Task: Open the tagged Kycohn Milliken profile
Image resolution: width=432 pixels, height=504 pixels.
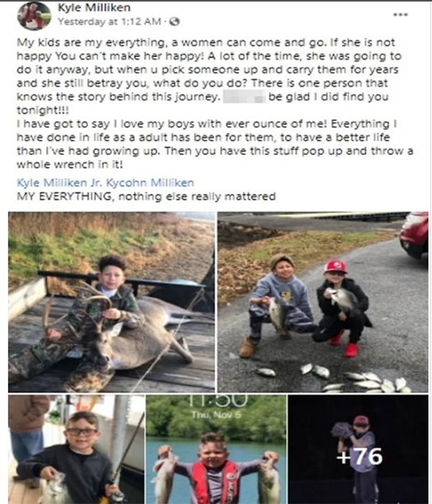Action: click(150, 183)
